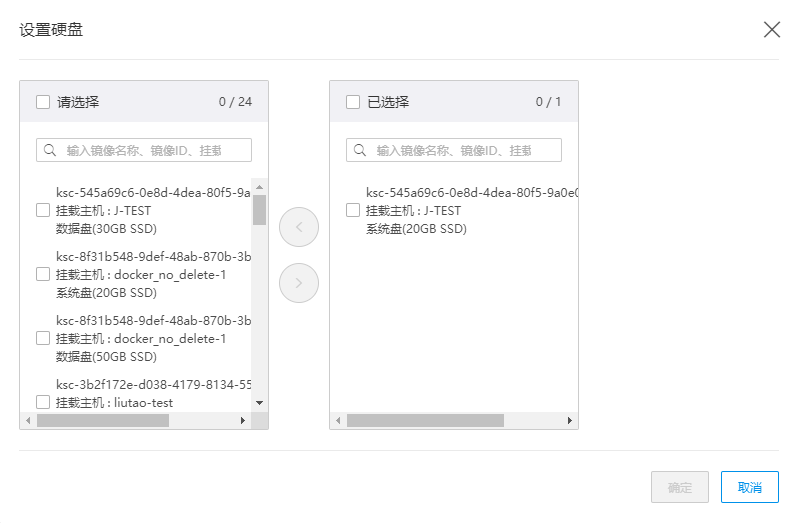The image size is (796, 523).
Task: Check the J-TEST 数据盘(30GB SSD) disk
Action: (x=43, y=210)
